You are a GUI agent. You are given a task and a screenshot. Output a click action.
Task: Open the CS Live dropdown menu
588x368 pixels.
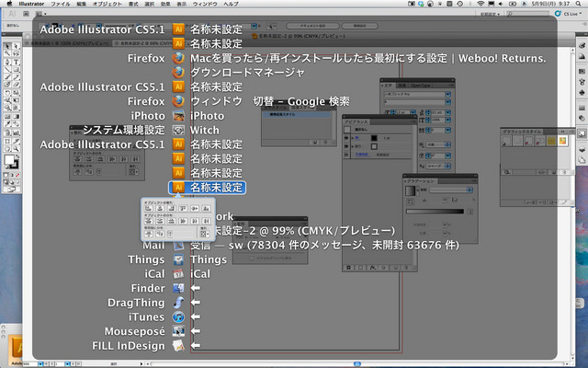(568, 14)
